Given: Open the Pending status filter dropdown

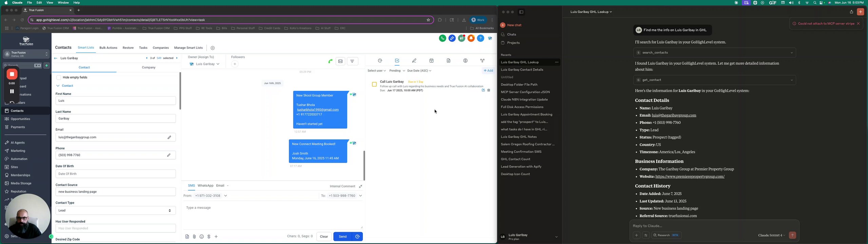Looking at the screenshot, I should pos(397,71).
